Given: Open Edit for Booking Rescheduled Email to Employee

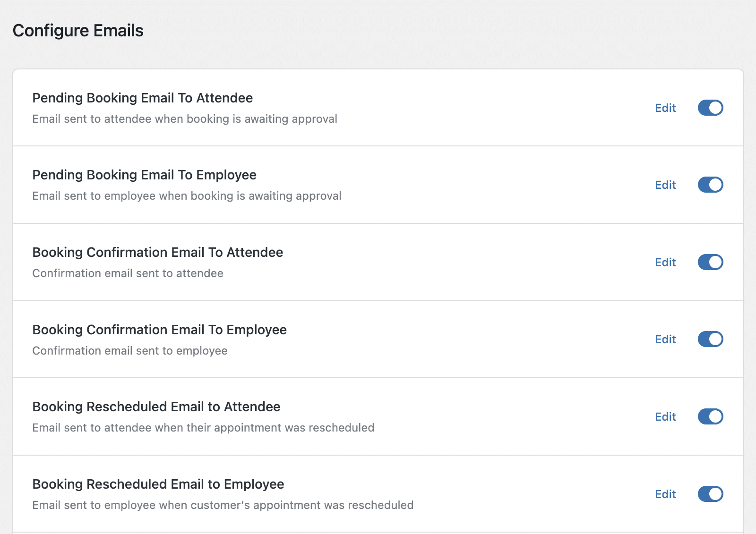Looking at the screenshot, I should [665, 494].
